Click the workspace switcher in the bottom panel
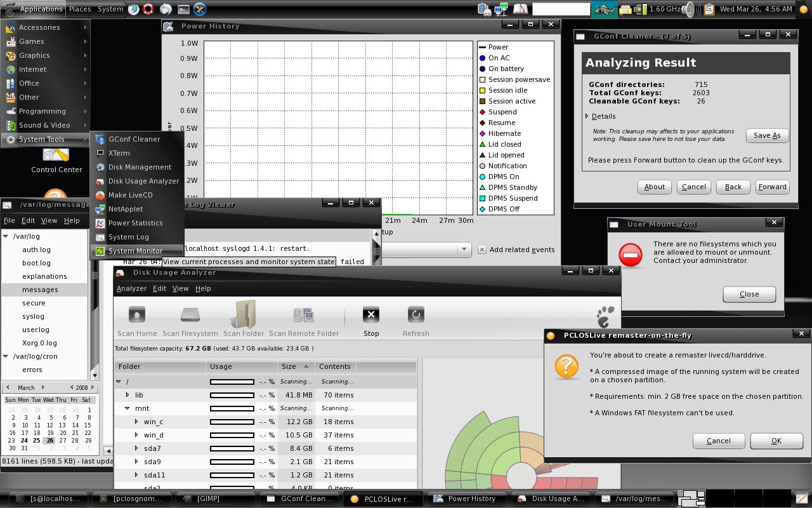 tap(734, 498)
